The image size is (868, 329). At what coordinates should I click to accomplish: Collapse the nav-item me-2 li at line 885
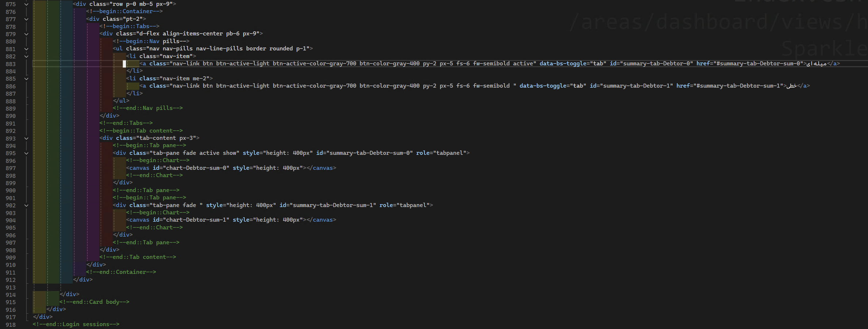(26, 79)
